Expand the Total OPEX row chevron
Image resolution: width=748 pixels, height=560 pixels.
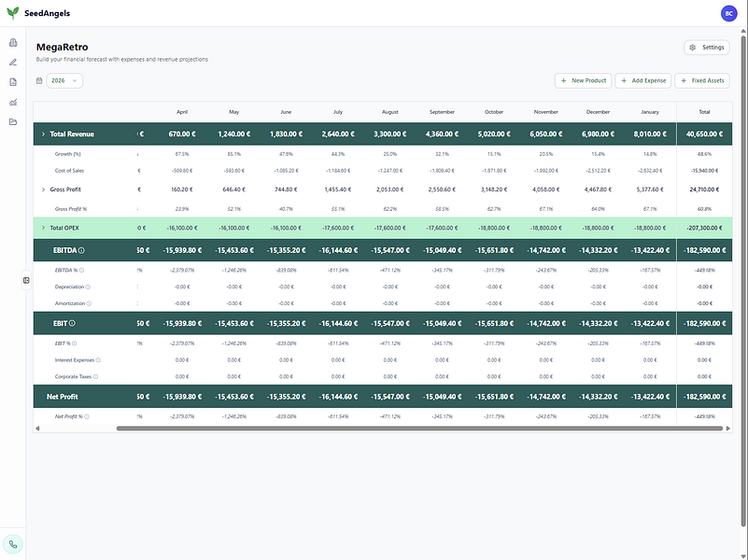[43, 228]
